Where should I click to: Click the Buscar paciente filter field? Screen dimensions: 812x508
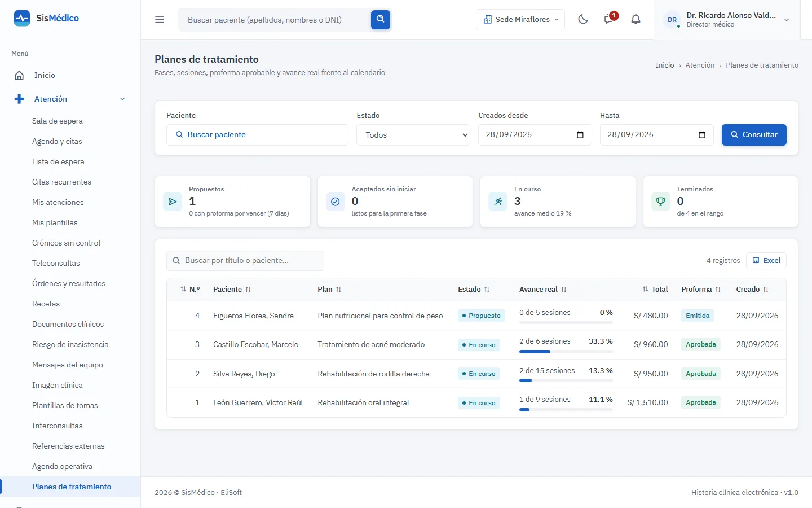click(257, 135)
